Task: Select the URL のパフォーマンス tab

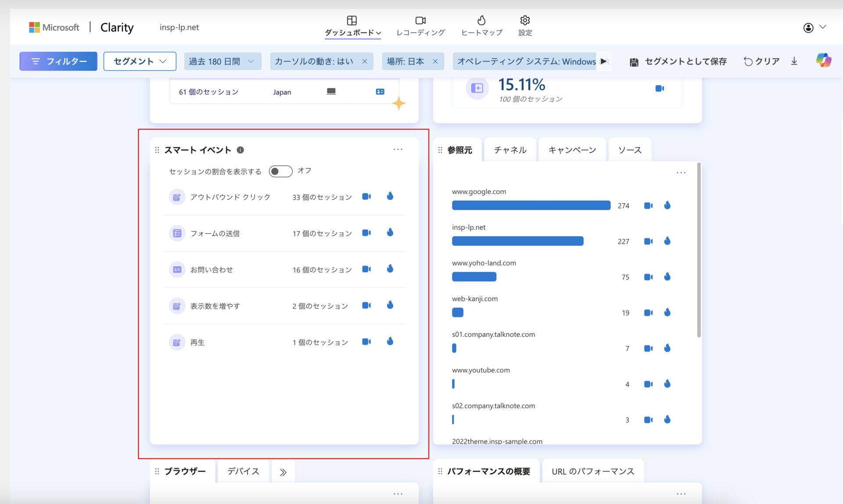Action: pyautogui.click(x=593, y=472)
